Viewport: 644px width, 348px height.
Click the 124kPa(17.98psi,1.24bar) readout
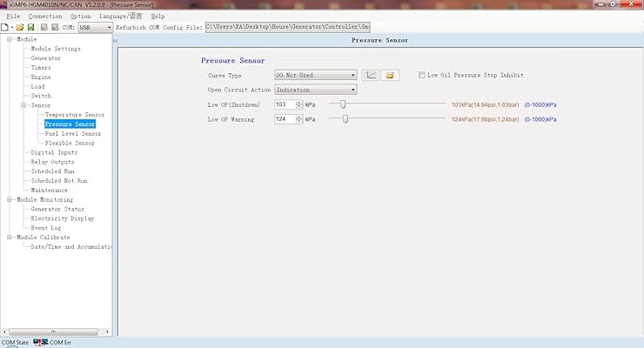(x=486, y=119)
